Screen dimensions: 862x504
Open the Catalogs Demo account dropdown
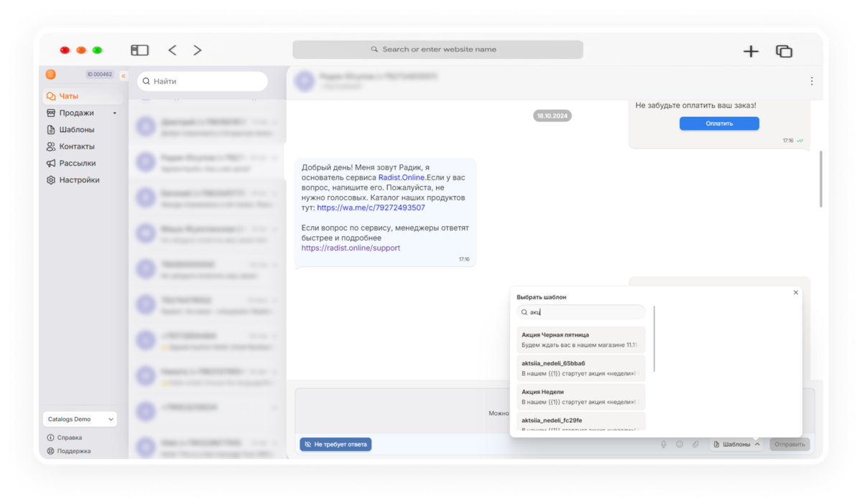pos(79,419)
